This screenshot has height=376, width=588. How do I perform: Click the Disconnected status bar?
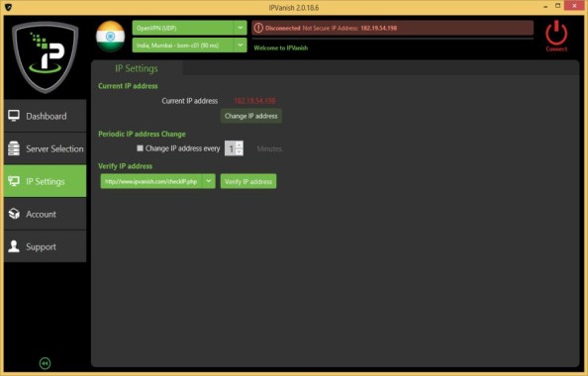pos(393,28)
